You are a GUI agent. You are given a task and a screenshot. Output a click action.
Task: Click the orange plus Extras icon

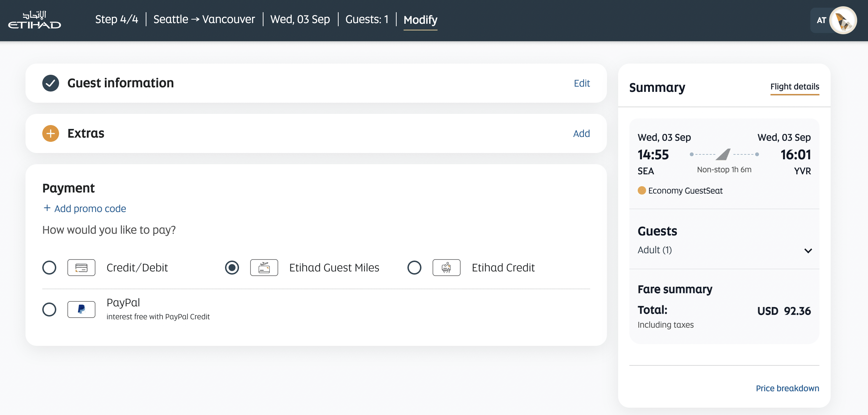click(x=51, y=133)
